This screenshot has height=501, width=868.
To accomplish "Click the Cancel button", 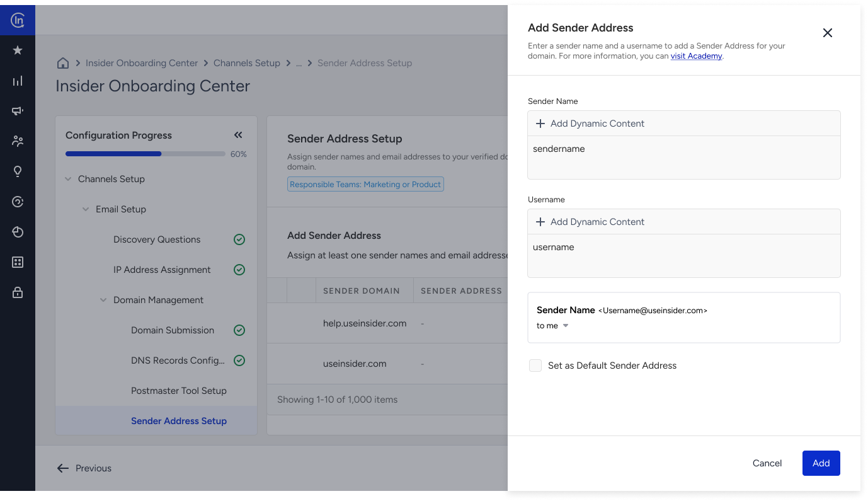I will [x=767, y=463].
